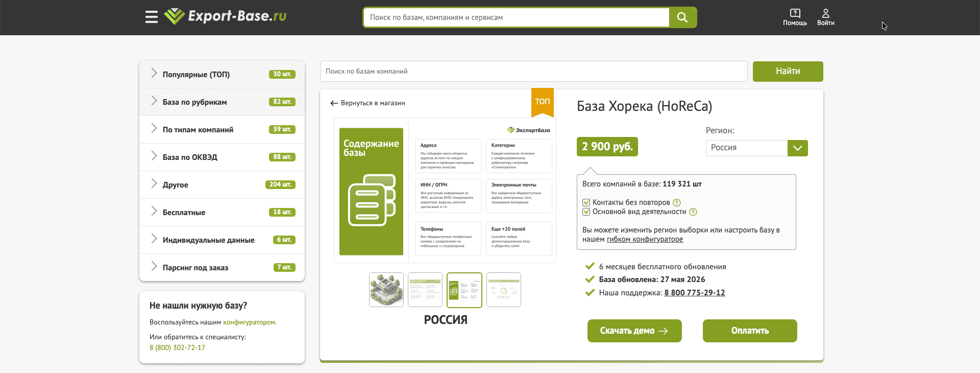Click the Войти login icon
This screenshot has width=980, height=373.
pos(825,17)
